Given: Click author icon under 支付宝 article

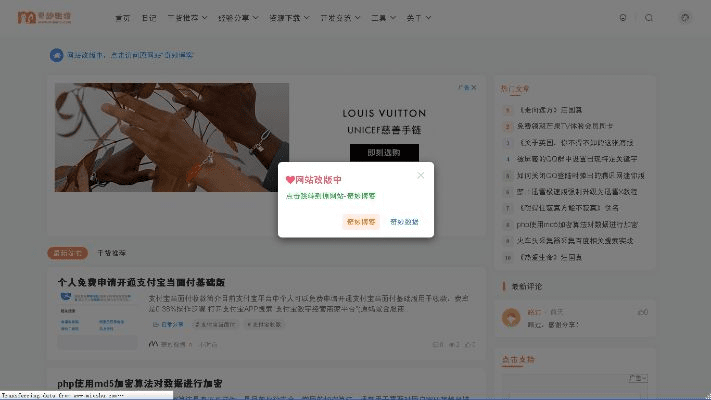Looking at the screenshot, I should point(153,344).
